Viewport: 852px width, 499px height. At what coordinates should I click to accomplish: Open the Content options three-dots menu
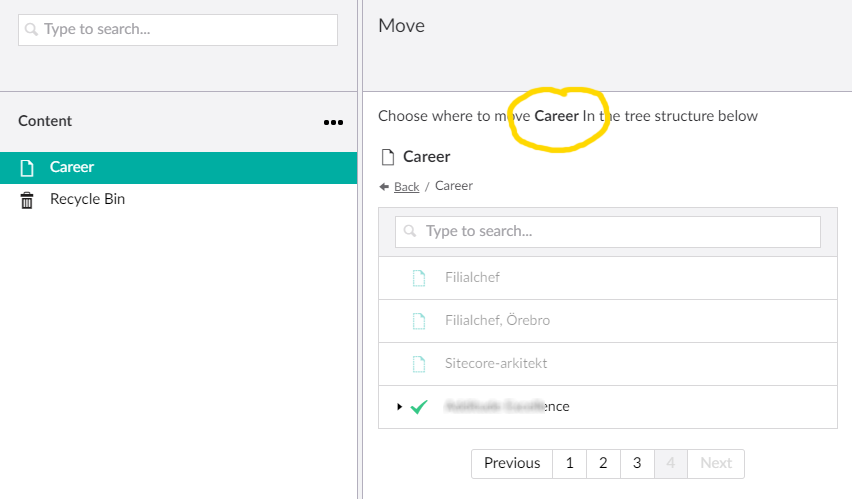[x=333, y=122]
